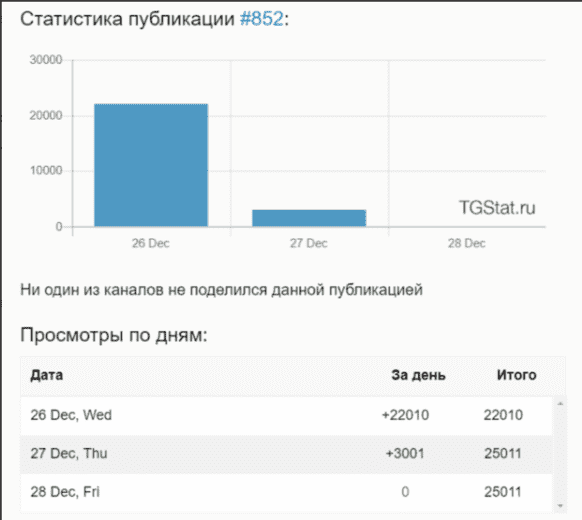Click the 27 Dec axis label

point(308,243)
